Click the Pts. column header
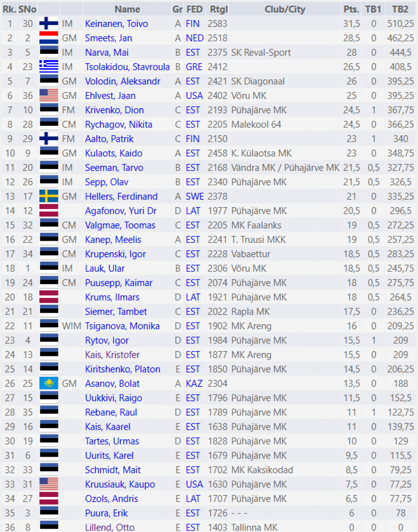Viewport: 418px width, 532px height. click(351, 9)
